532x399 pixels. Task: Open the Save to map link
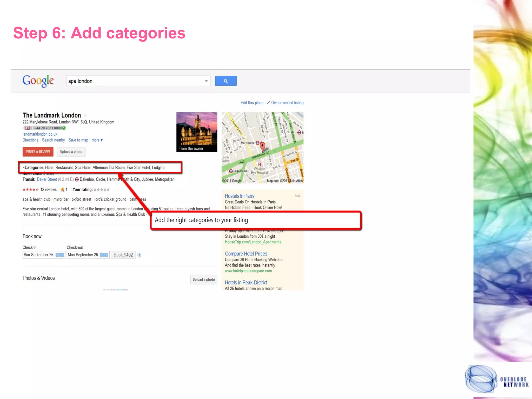pos(78,140)
